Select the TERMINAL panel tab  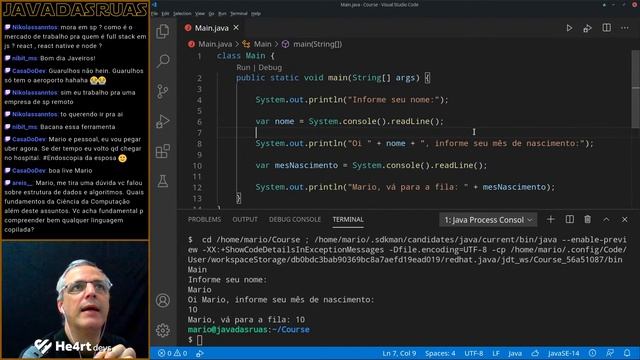click(348, 220)
